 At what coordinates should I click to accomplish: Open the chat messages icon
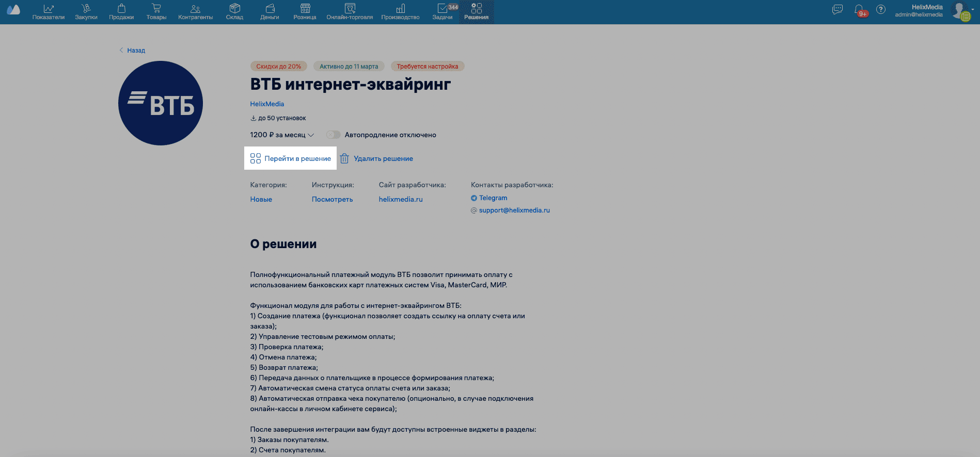coord(837,9)
